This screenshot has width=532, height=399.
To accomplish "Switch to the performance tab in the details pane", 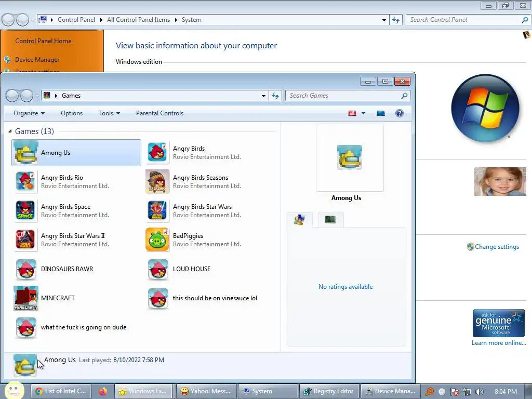I will [330, 220].
